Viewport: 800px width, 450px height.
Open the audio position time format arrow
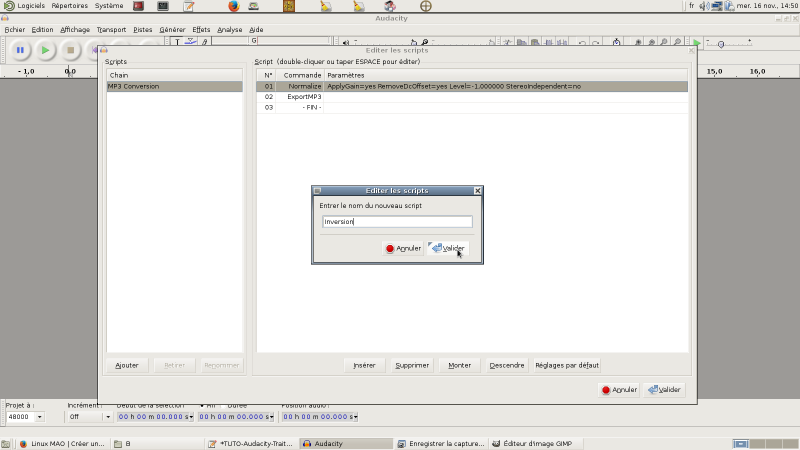(x=355, y=417)
